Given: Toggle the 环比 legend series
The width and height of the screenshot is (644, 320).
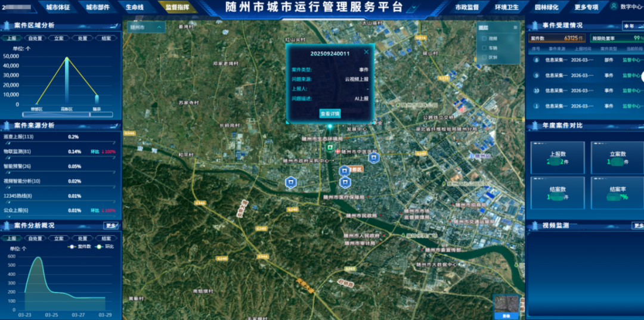Looking at the screenshot, I should pyautogui.click(x=104, y=247).
